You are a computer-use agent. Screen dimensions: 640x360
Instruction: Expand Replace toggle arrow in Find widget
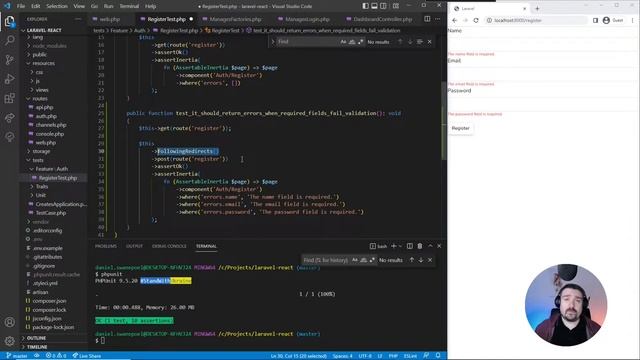pyautogui.click(x=273, y=42)
